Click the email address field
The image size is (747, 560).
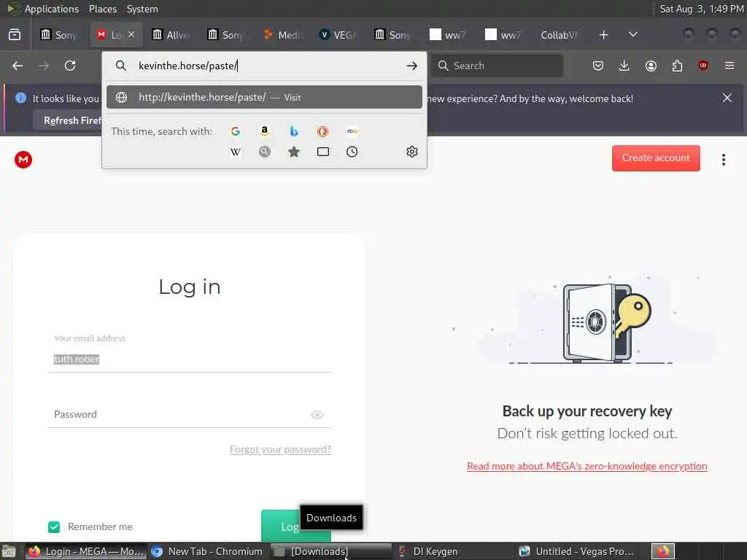tap(190, 359)
